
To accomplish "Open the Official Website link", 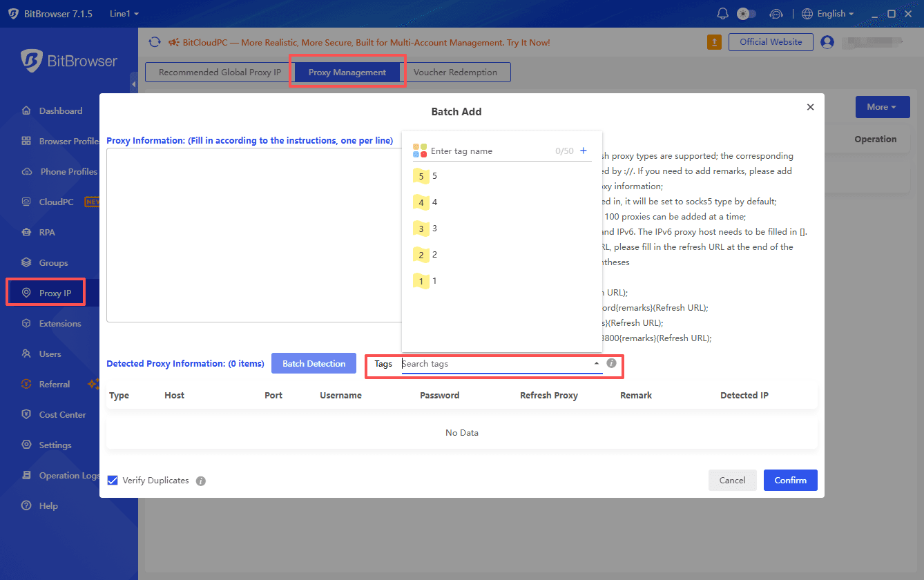I will (771, 42).
